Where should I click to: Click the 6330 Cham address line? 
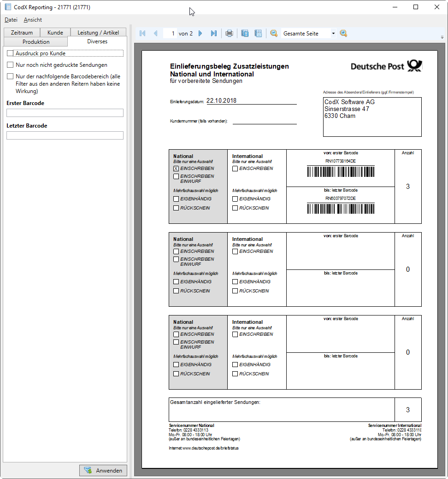340,116
